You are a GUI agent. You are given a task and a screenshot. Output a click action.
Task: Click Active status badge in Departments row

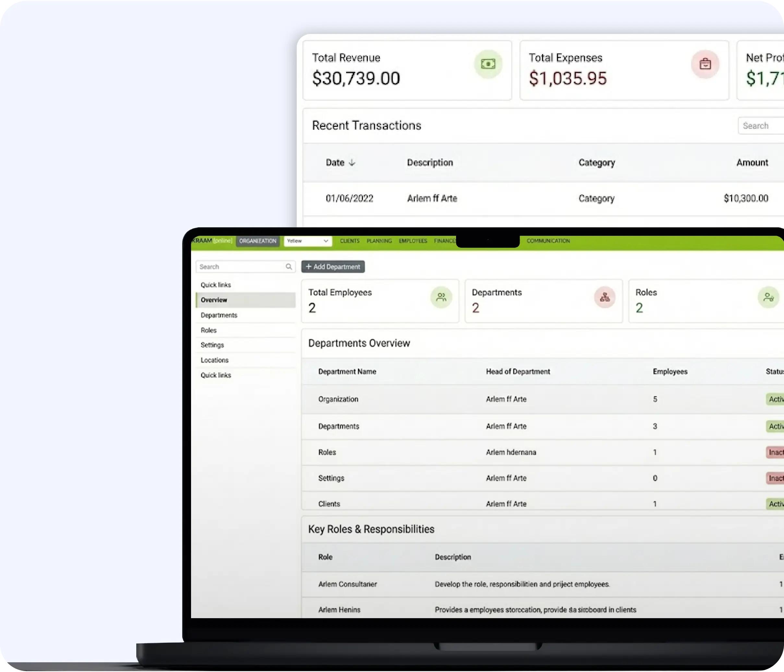(775, 426)
